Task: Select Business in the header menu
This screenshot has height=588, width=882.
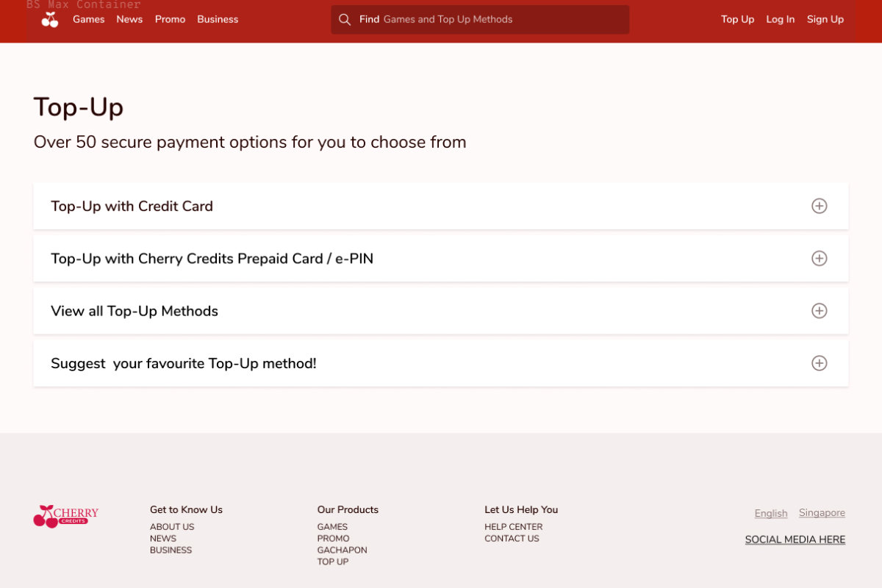Action: (x=218, y=20)
